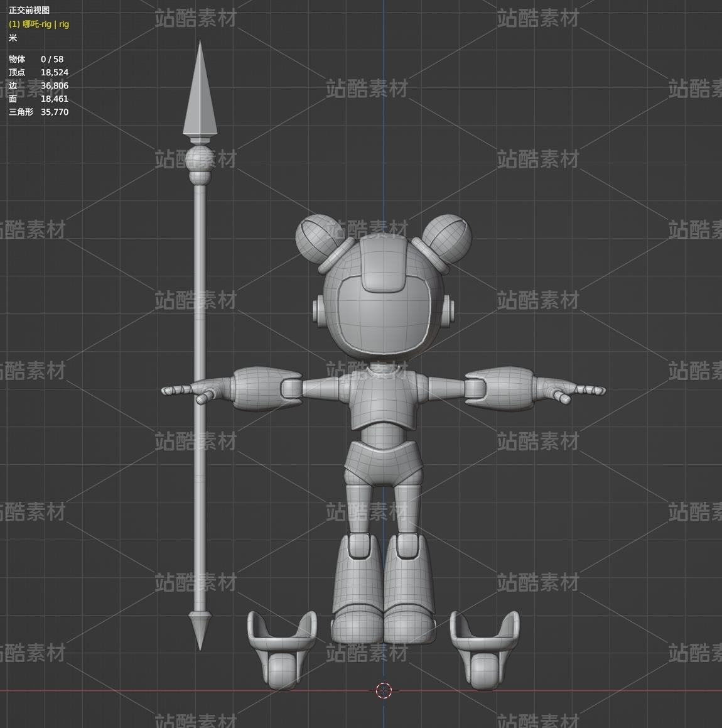The width and height of the screenshot is (722, 728).
Task: Click the 米 unit label
Action: 13,38
